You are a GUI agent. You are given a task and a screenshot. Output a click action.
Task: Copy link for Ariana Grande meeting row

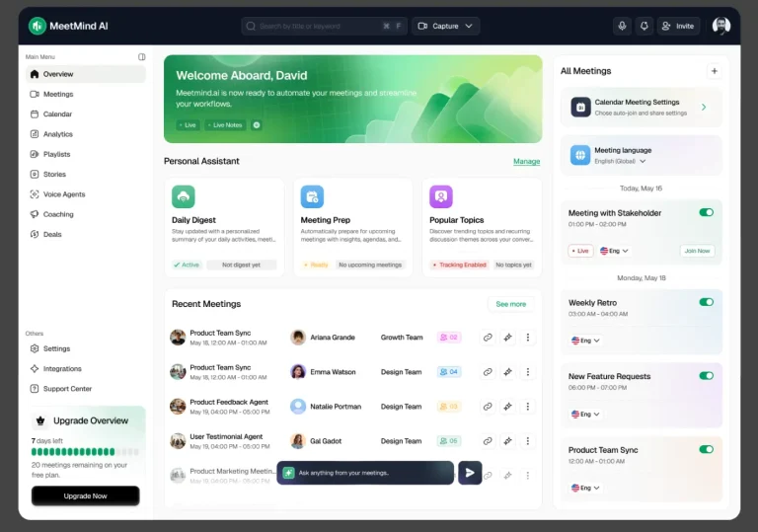tap(488, 338)
